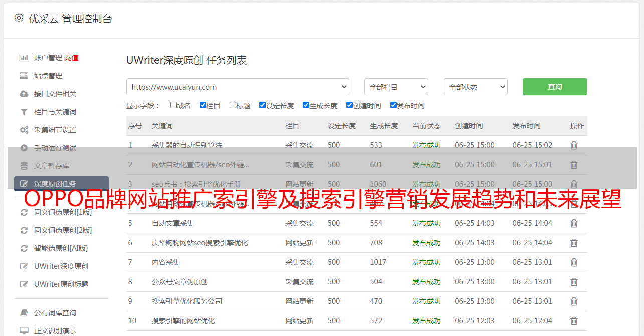Click the book icon for 公有词库查询
644x336 pixels.
click(24, 313)
